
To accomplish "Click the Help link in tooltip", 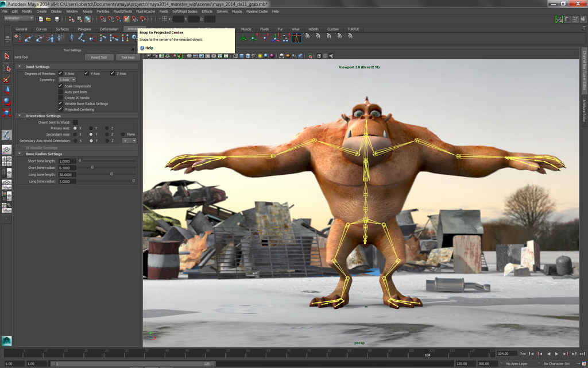I will (x=149, y=48).
